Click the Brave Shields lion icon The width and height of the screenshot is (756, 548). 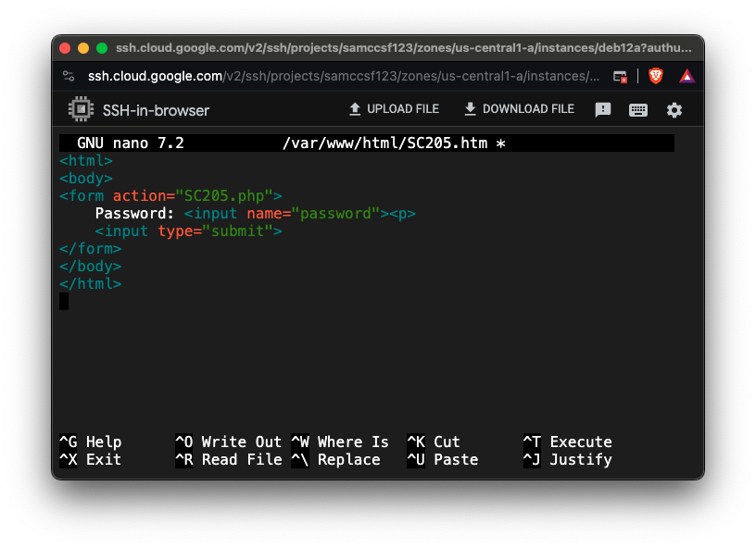pyautogui.click(x=656, y=76)
